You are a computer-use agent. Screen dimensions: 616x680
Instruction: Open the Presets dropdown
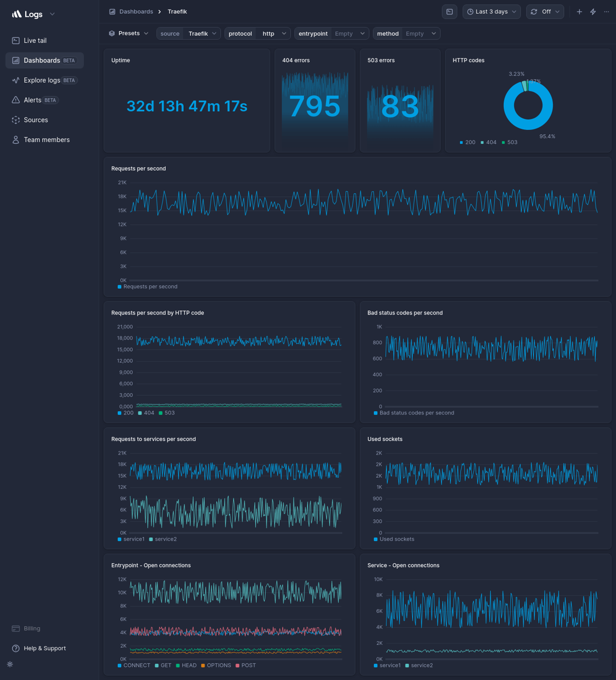(128, 33)
